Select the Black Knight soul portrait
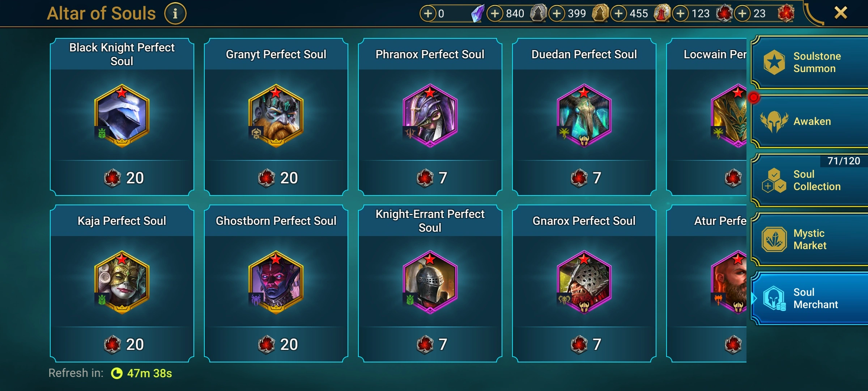The height and width of the screenshot is (391, 868). (122, 116)
